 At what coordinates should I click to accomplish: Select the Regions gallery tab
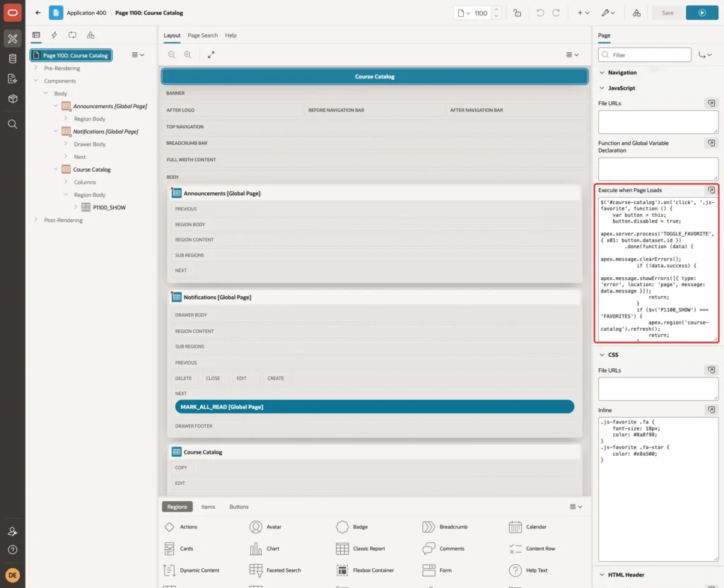pos(177,507)
